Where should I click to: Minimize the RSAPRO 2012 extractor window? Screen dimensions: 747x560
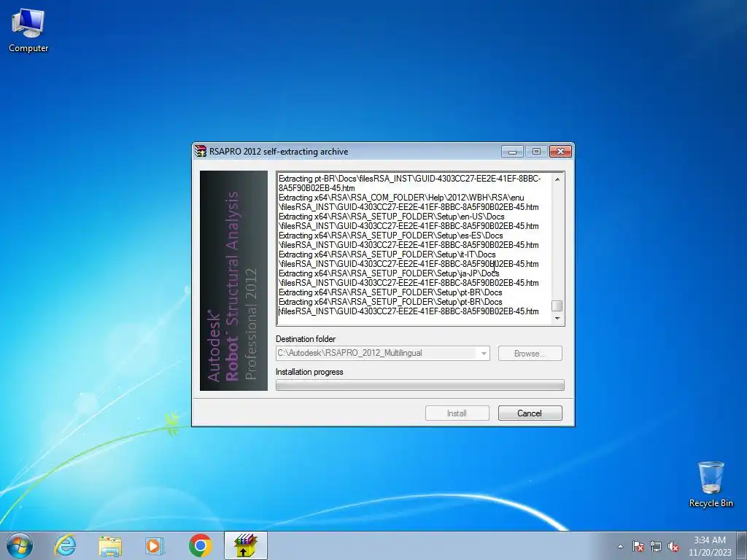pyautogui.click(x=512, y=152)
